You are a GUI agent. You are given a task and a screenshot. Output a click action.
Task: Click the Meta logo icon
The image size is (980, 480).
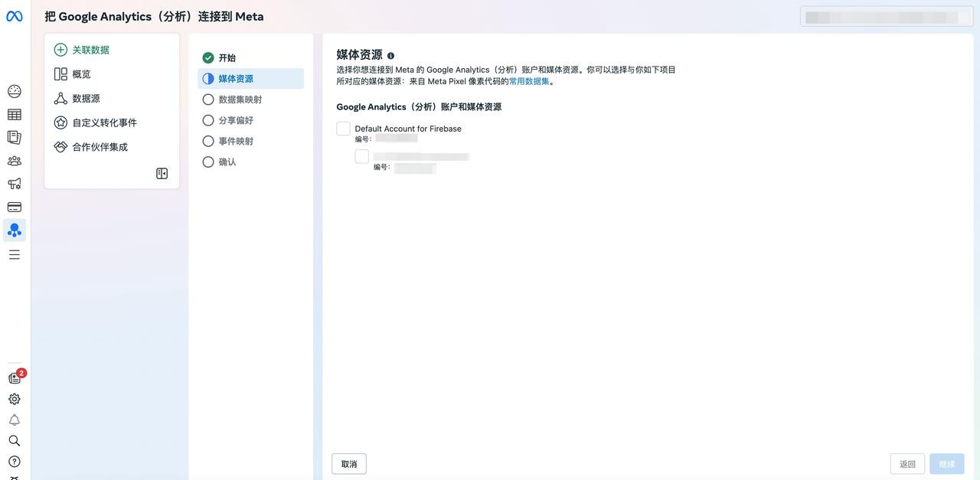click(15, 17)
